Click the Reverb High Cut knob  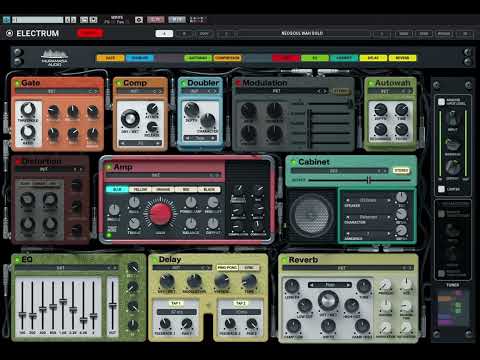pyautogui.click(x=351, y=306)
